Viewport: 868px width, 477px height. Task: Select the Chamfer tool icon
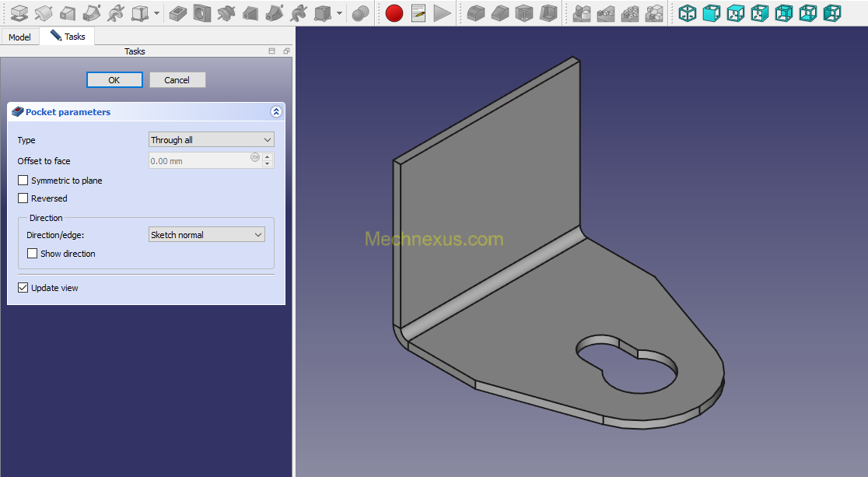coord(500,12)
